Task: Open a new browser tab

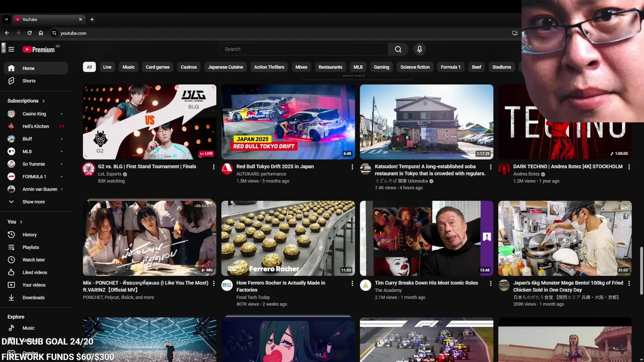Action: (92, 20)
